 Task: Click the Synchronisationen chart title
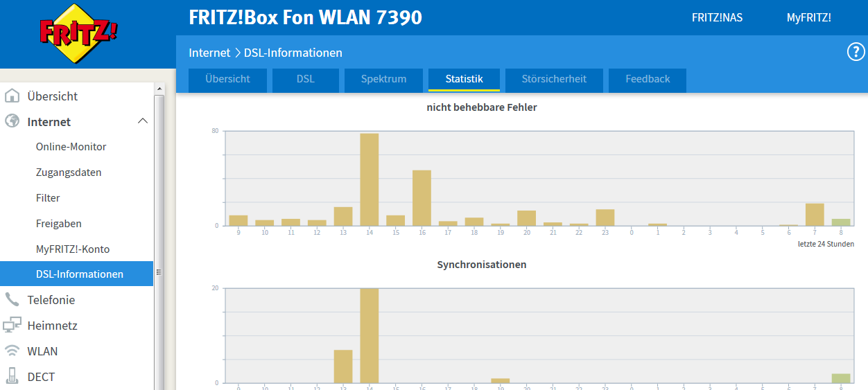(x=482, y=265)
